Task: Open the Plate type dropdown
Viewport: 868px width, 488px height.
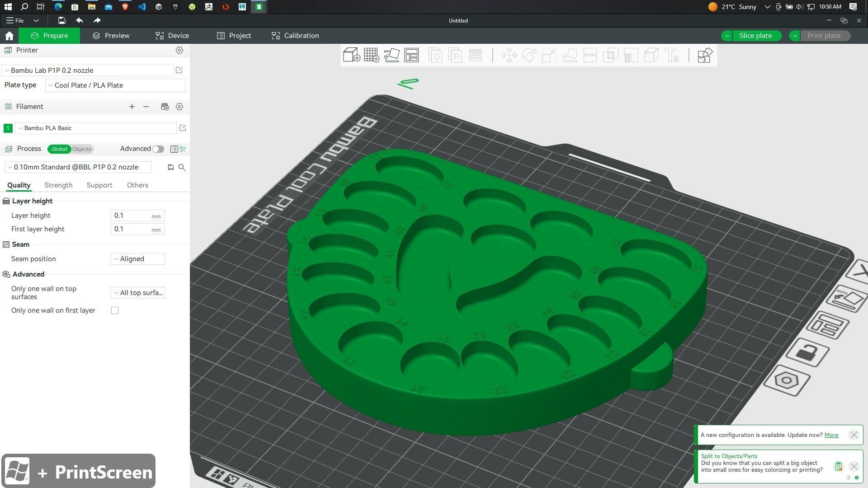Action: [x=115, y=85]
